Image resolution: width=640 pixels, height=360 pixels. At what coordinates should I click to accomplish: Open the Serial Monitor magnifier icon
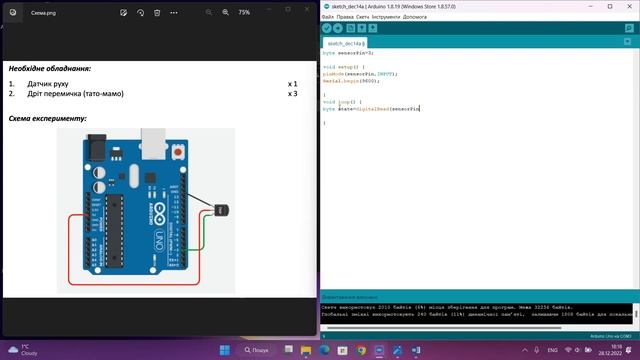629,28
